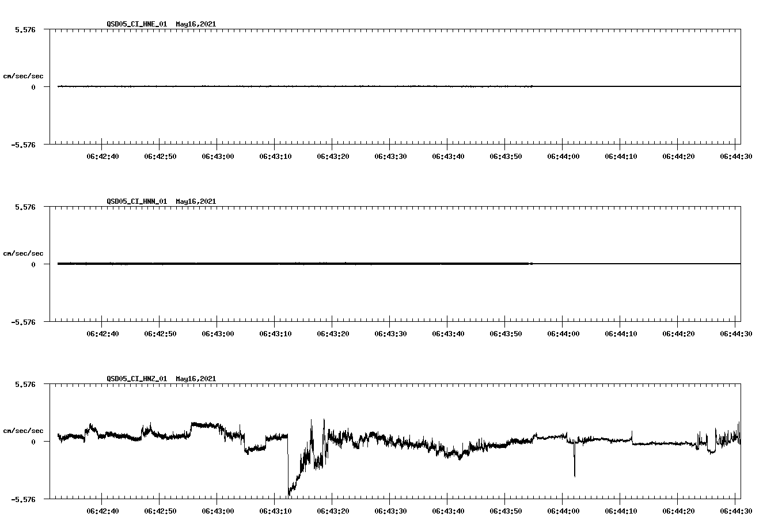Click the 06:43:30 time label under the HNN plot

390,333
